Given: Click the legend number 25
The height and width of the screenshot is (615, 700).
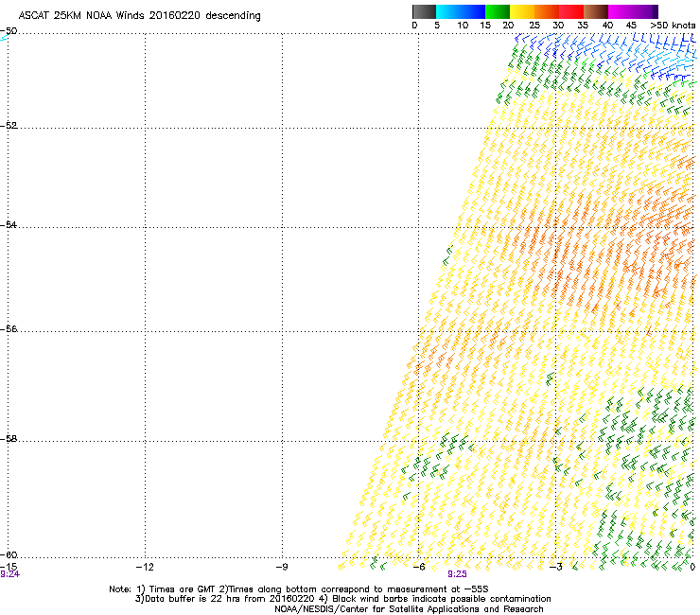Looking at the screenshot, I should pyautogui.click(x=534, y=26).
